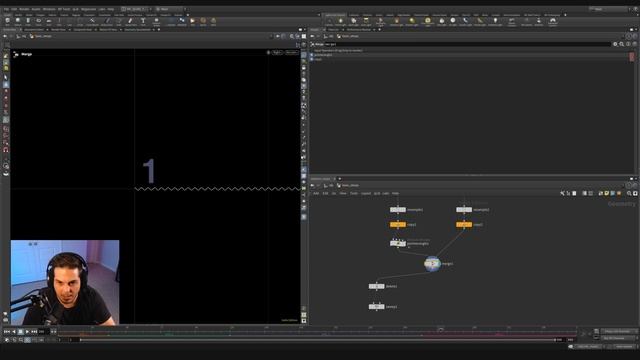
Task: Open the File menu
Action: [6, 9]
